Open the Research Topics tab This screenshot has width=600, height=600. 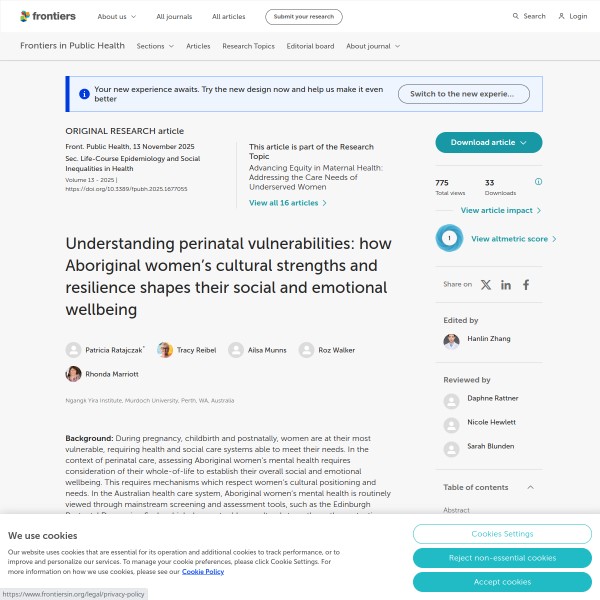pos(248,46)
